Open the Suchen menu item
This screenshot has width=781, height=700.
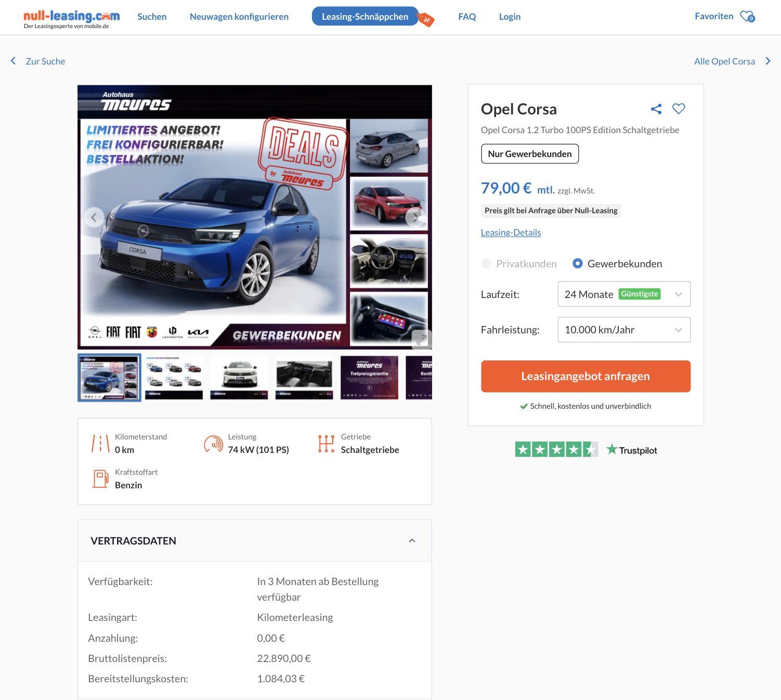[152, 17]
